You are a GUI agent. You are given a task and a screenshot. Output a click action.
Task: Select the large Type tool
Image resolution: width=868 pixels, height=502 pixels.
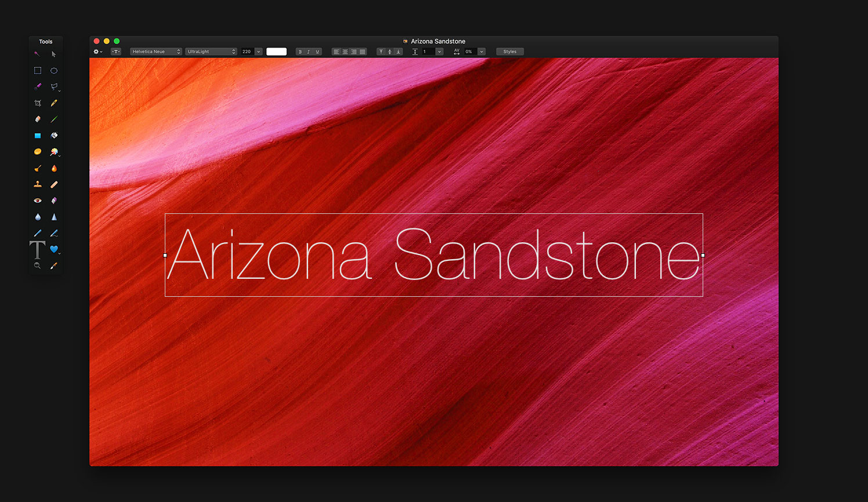point(37,250)
